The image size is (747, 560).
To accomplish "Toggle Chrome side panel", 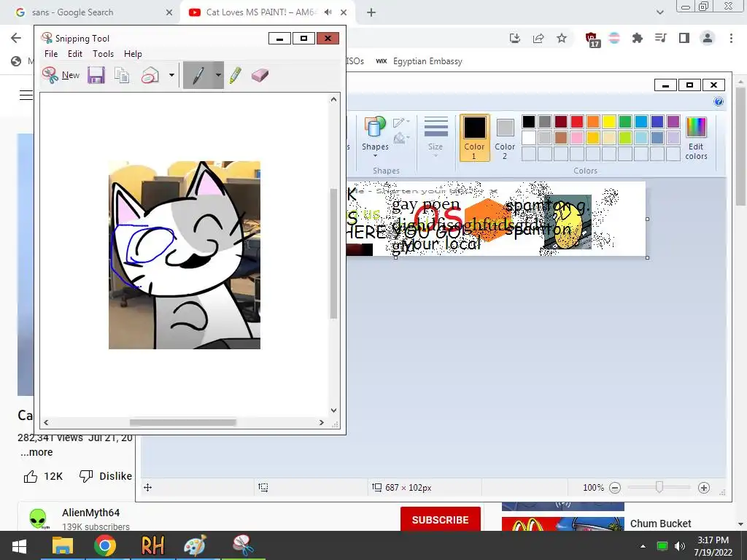I will click(x=684, y=38).
